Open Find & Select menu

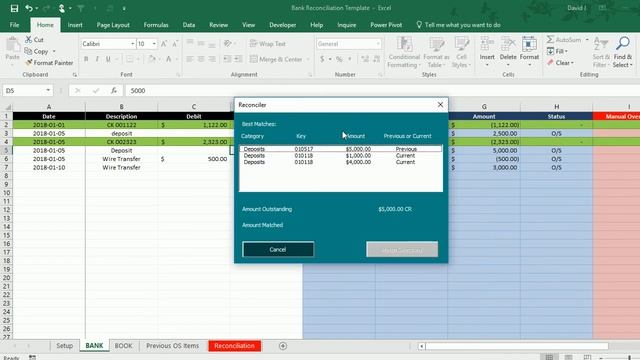(x=623, y=52)
